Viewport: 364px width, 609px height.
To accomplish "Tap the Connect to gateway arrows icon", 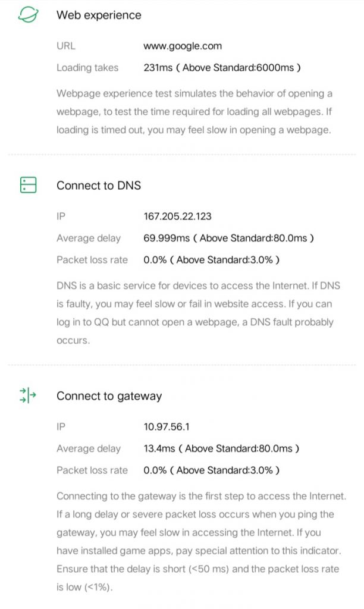I will [x=28, y=395].
